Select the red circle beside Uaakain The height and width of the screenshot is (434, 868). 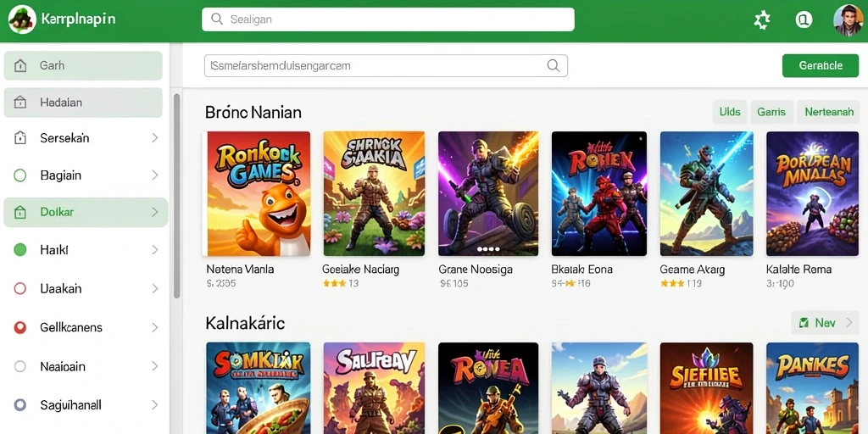tap(20, 288)
